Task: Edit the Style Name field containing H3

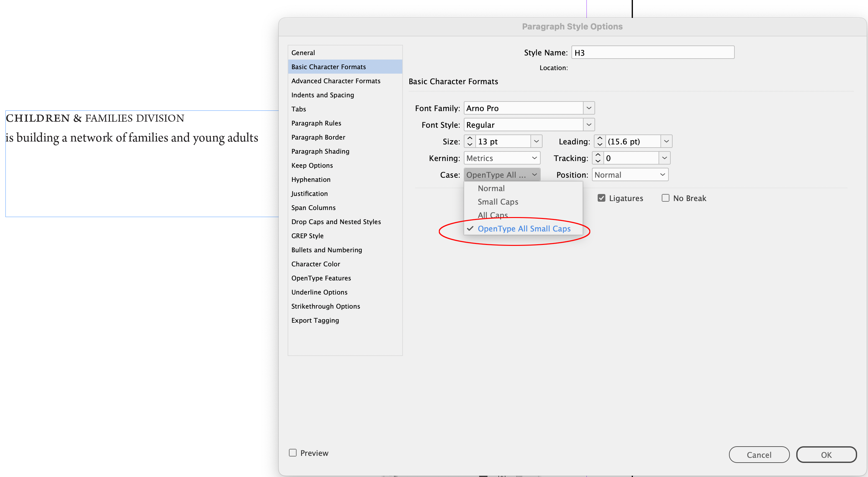Action: (652, 52)
